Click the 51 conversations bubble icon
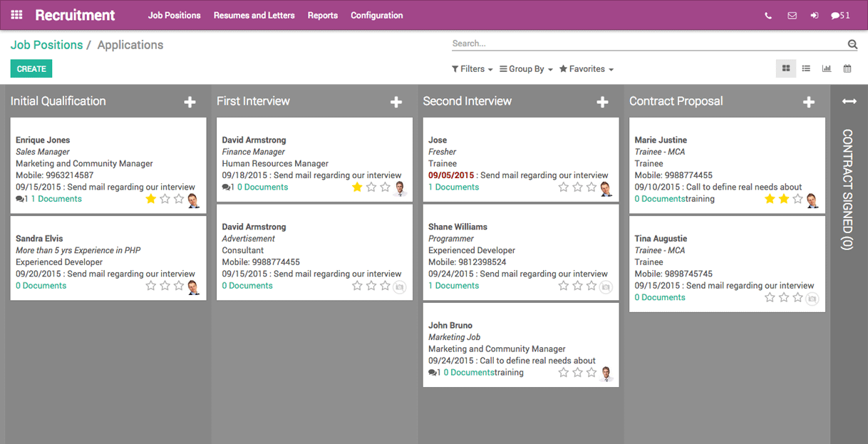Image resolution: width=868 pixels, height=444 pixels. click(x=841, y=15)
